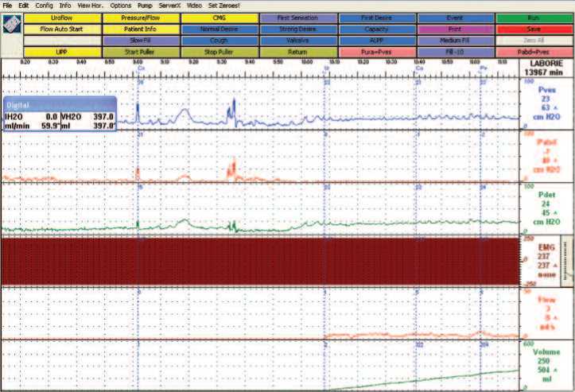The height and width of the screenshot is (392, 575).
Task: Select the Flow channel label
Action: (546, 300)
